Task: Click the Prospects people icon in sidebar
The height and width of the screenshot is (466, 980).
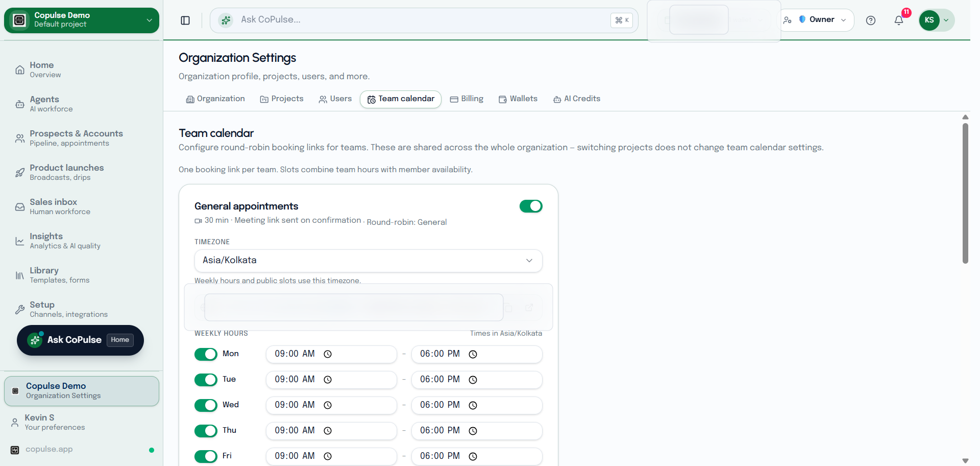Action: tap(20, 138)
